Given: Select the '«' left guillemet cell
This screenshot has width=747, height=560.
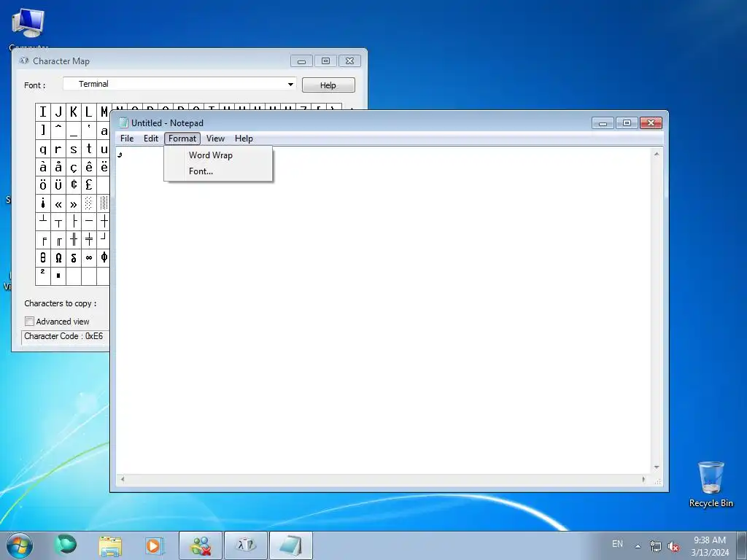Looking at the screenshot, I should pyautogui.click(x=58, y=203).
